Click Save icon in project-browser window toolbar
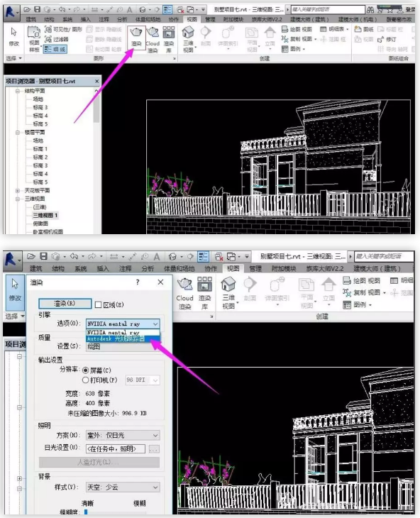Viewport: 420px width, 518px height. pos(38,10)
